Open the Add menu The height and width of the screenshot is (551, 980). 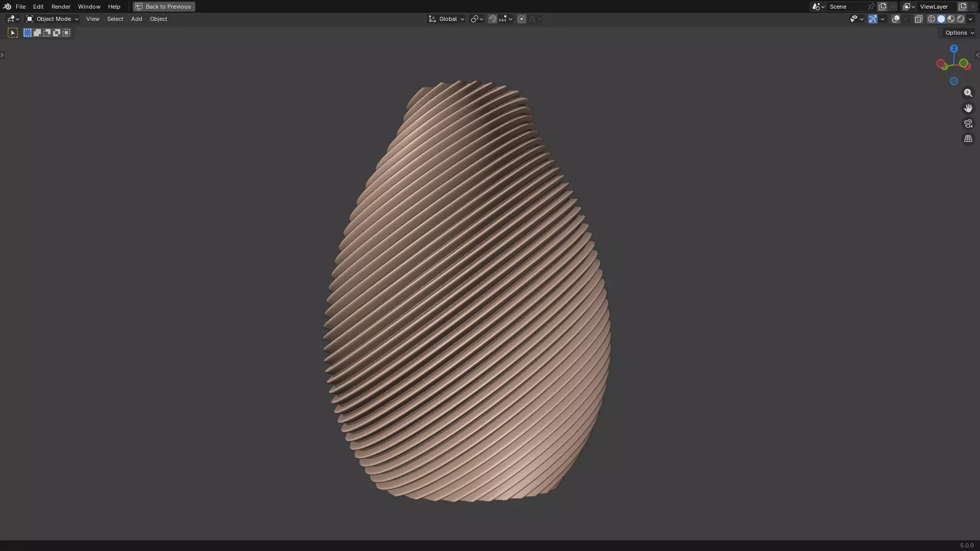(x=136, y=19)
